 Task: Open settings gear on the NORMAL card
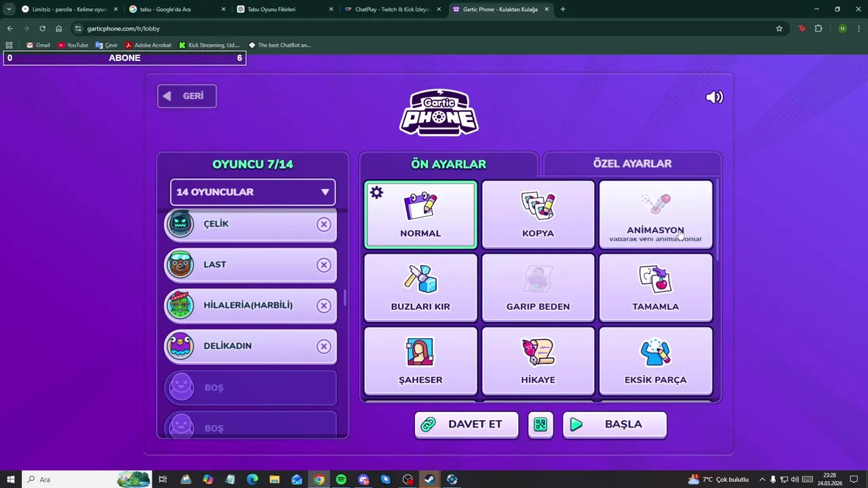pyautogui.click(x=376, y=192)
